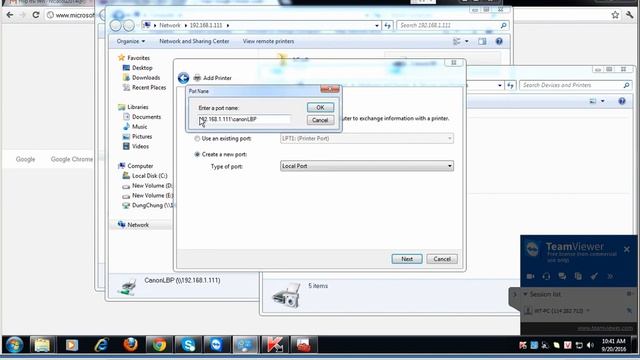
Task: Switch to Google Chrome in the taskbar
Action: click(x=160, y=345)
